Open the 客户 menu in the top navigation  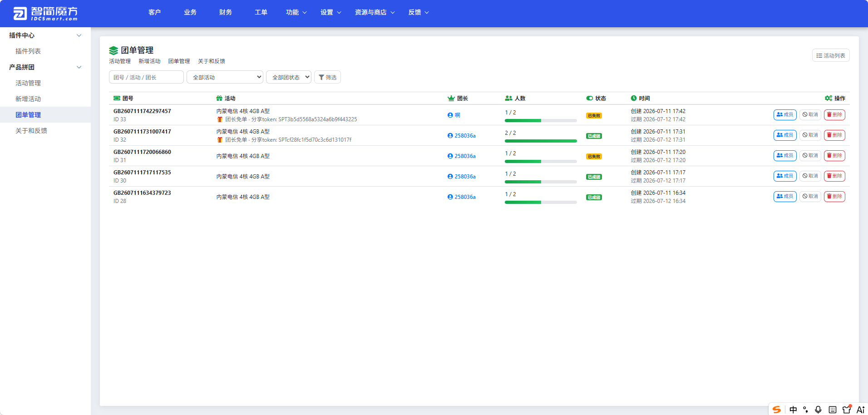pos(154,12)
